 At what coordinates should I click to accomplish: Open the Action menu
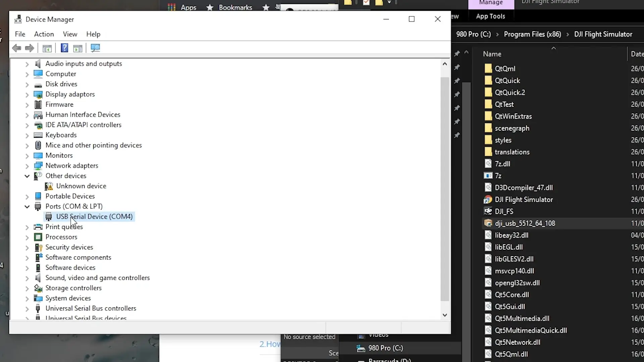(44, 34)
